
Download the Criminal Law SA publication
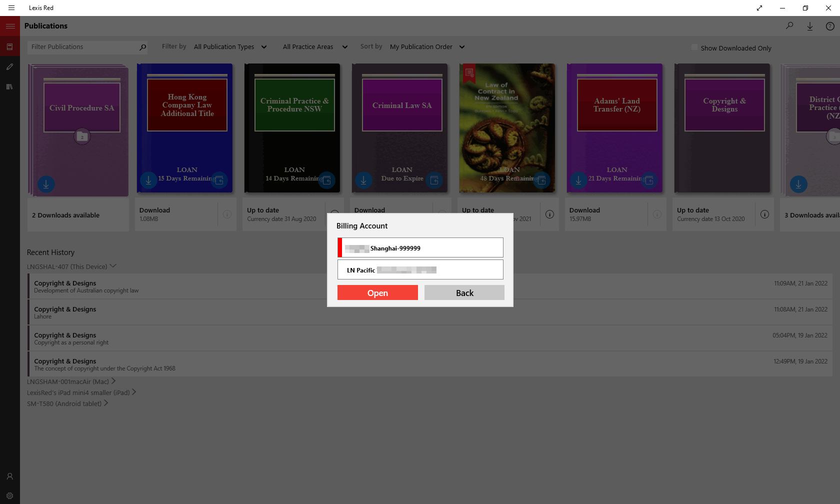(x=363, y=180)
